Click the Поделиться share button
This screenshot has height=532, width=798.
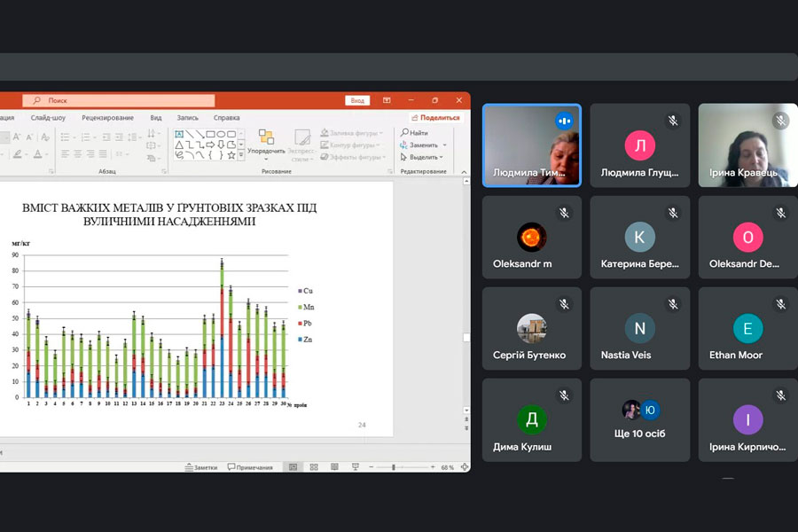[435, 118]
